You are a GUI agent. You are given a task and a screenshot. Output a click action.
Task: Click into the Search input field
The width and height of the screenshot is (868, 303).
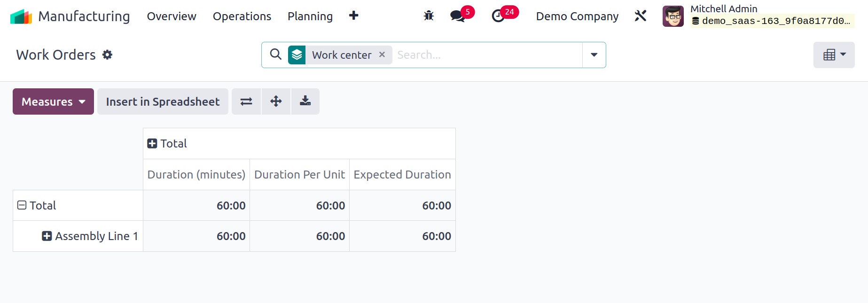pos(488,55)
